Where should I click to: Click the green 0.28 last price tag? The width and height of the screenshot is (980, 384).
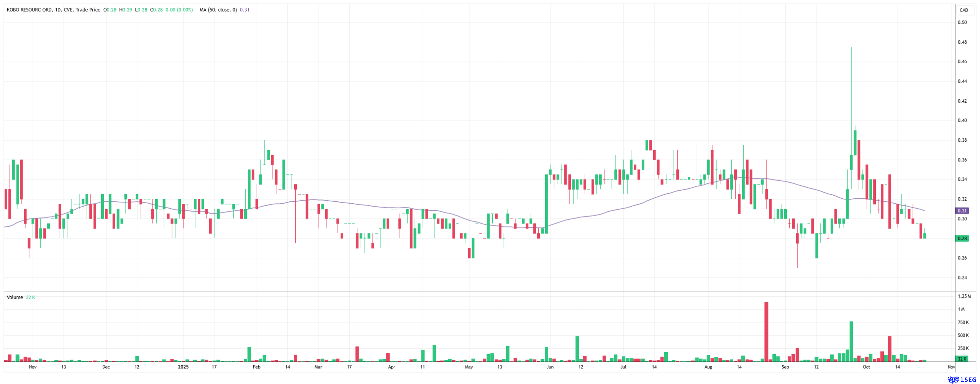[x=962, y=238]
